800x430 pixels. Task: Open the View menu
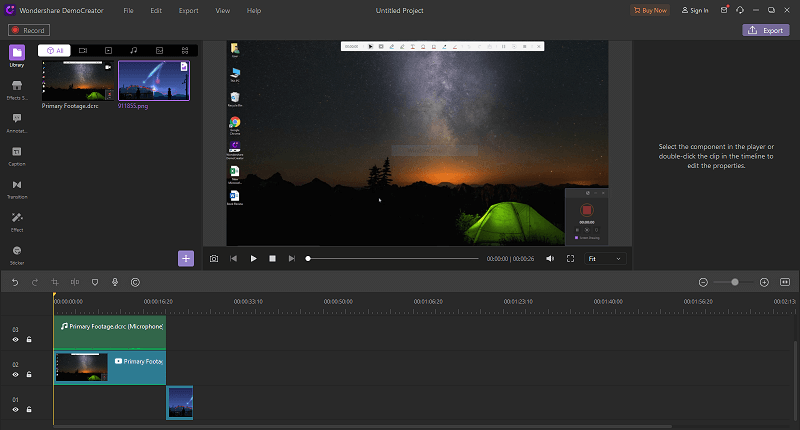(x=222, y=10)
